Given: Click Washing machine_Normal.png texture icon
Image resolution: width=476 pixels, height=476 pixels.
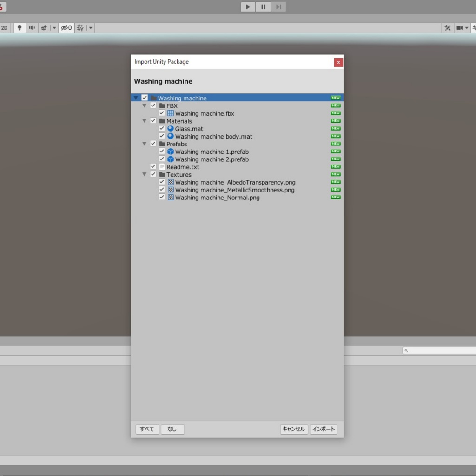Looking at the screenshot, I should tap(171, 197).
